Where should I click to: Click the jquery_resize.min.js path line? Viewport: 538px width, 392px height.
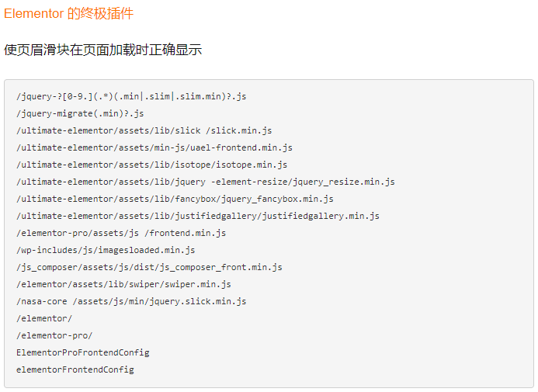pos(205,182)
